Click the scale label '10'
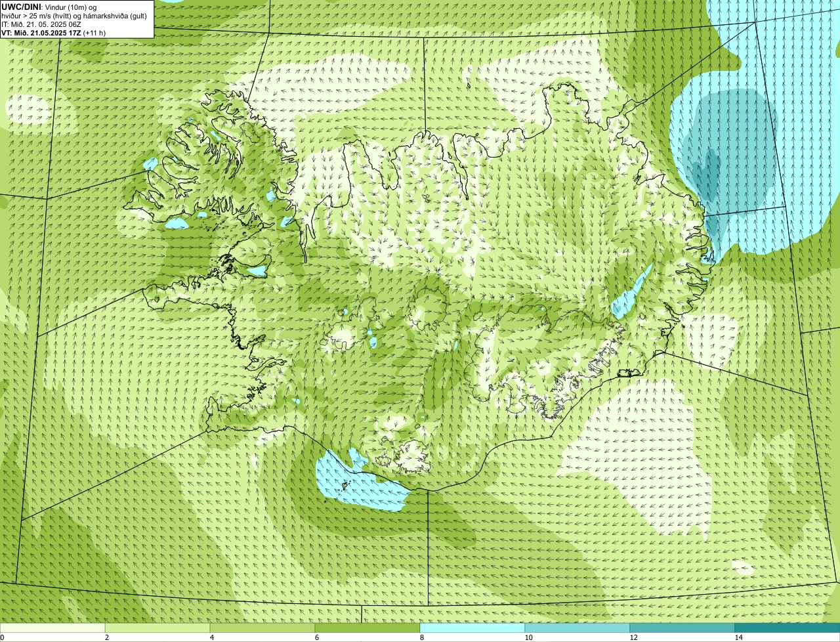This screenshot has height=642, width=840. tap(528, 637)
